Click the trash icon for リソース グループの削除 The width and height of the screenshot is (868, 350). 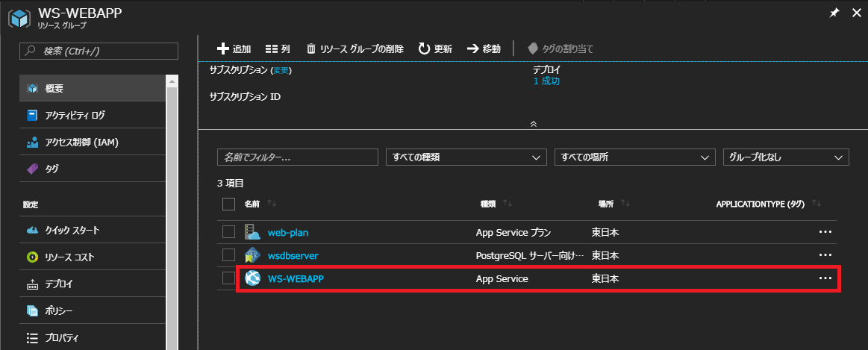tap(311, 49)
